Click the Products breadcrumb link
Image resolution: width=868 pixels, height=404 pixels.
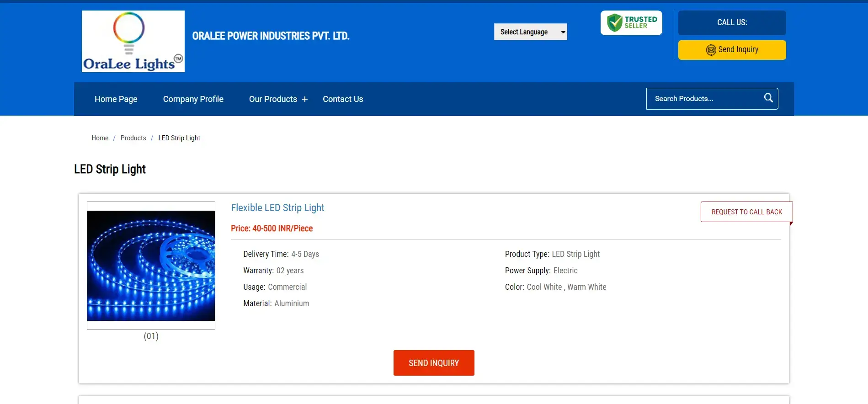point(133,138)
